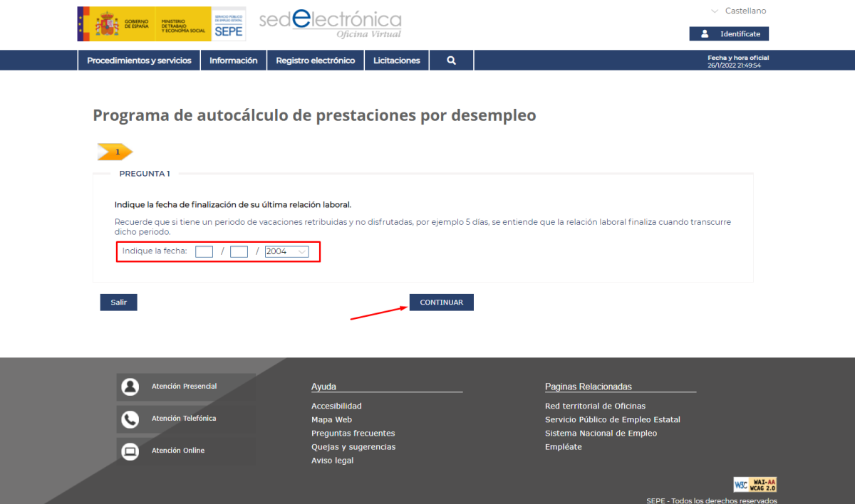The image size is (855, 504).
Task: Click the Identifícate button label
Action: click(x=740, y=34)
